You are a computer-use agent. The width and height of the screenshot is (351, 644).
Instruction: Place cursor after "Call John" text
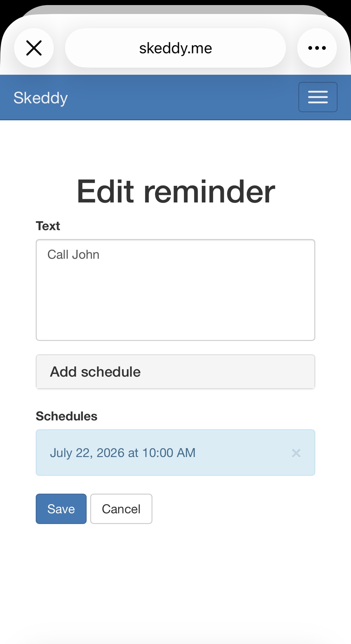tap(101, 255)
